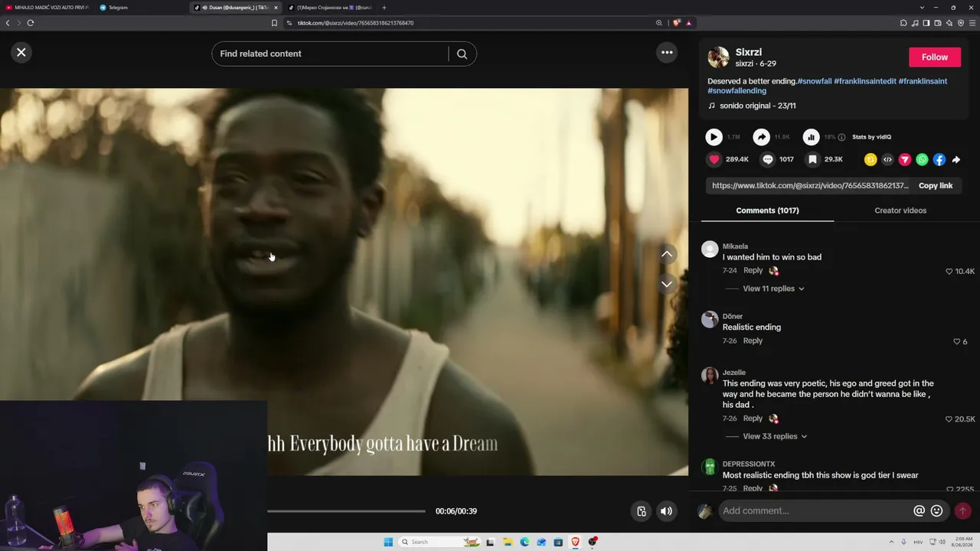
Task: Click the vidIQ engagement chart icon
Action: [811, 137]
